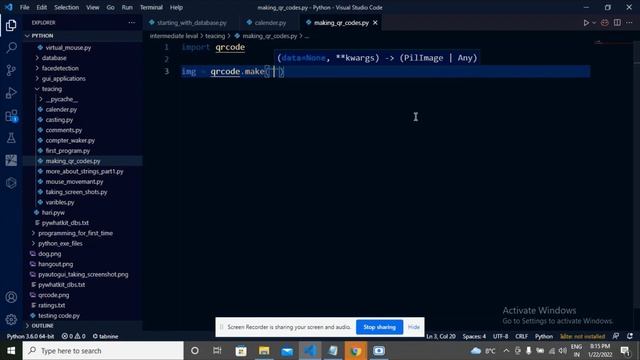Viewport: 640px width, 360px height.
Task: Hide the screen sharing banner
Action: 413,327
